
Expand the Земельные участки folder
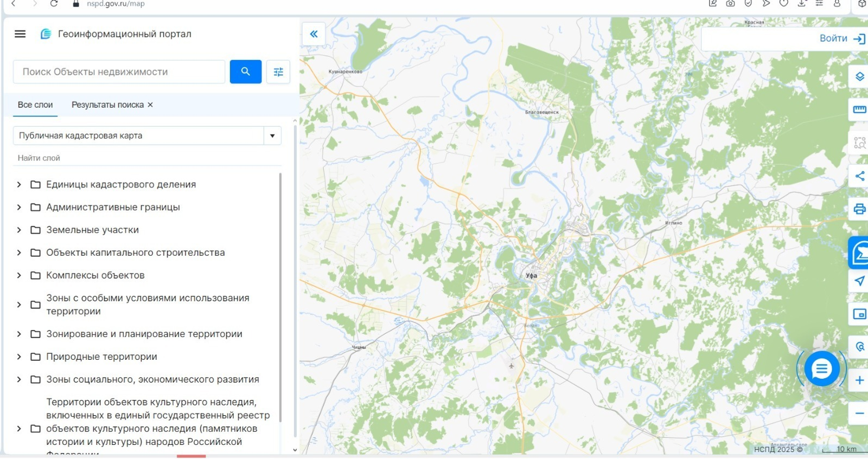coord(19,230)
